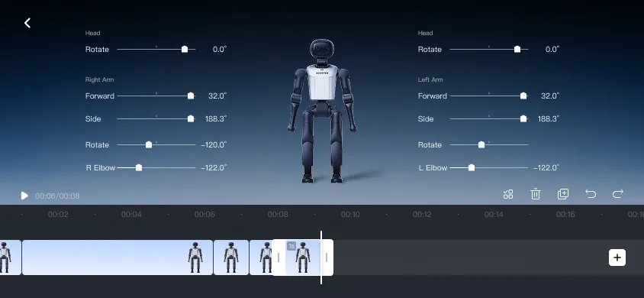This screenshot has height=298, width=644.
Task: Click the L Elbow slider handle
Action: click(472, 167)
